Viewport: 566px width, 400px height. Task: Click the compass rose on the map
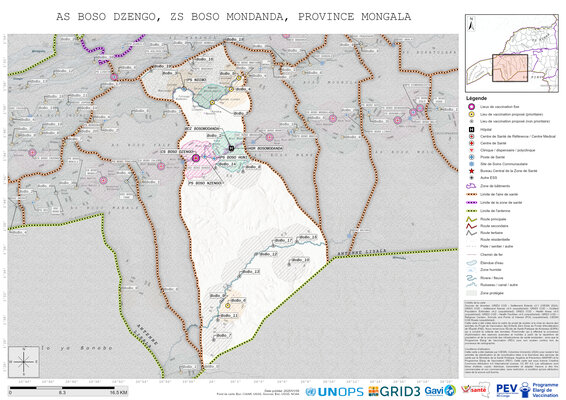pos(24,362)
